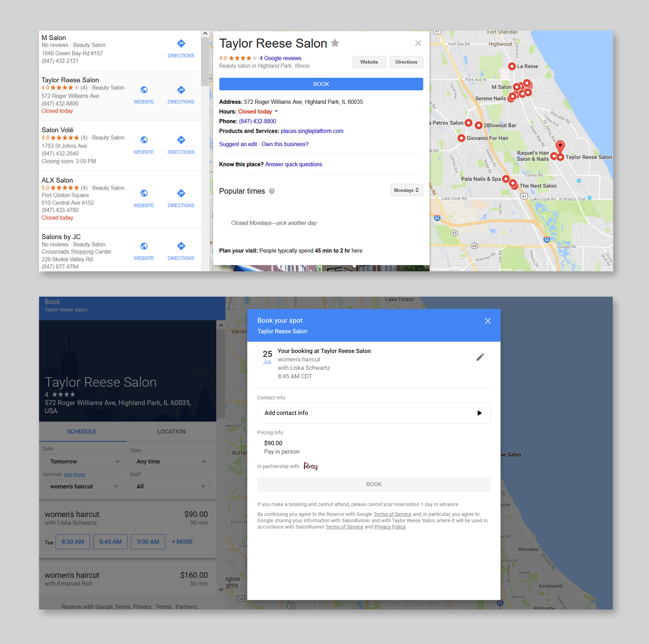Show more time slots with + MORE
The image size is (649, 644).
point(182,542)
